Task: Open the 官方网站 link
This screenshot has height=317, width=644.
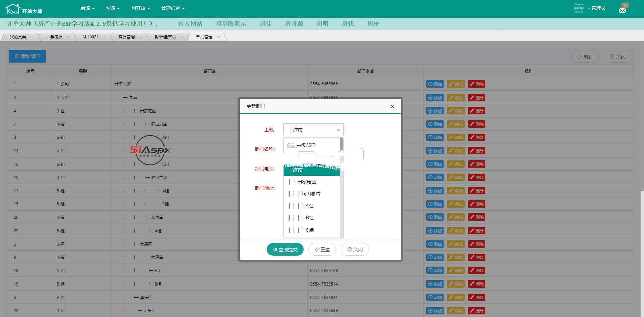Action: pyautogui.click(x=190, y=24)
